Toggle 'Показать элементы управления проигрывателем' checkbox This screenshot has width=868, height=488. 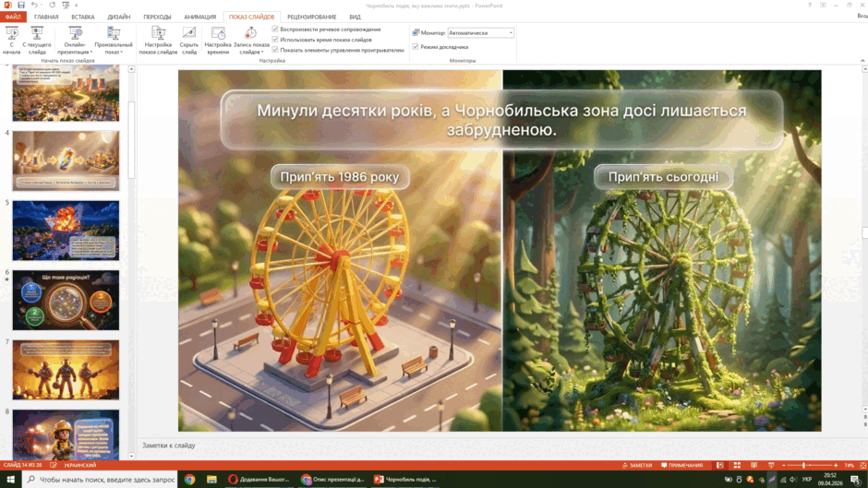pyautogui.click(x=275, y=50)
